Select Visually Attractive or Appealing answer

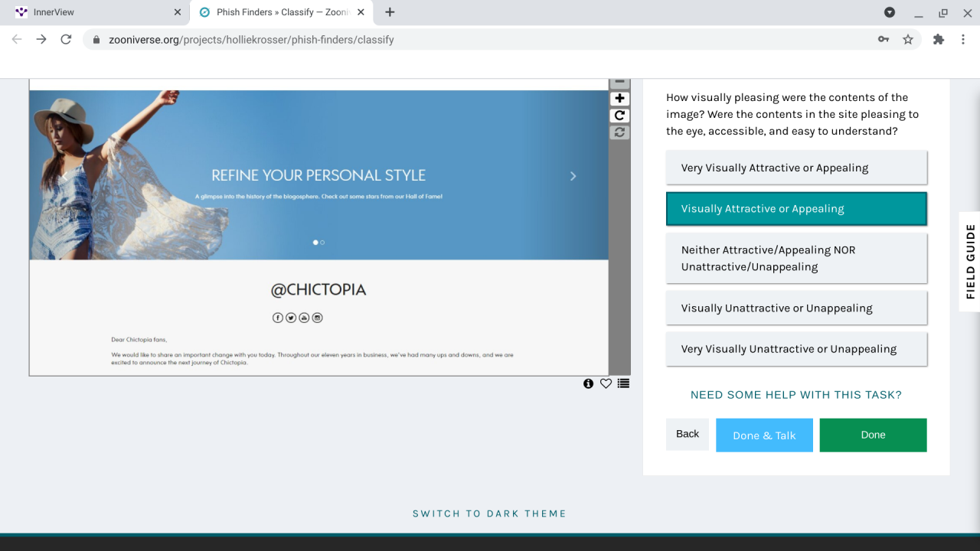point(796,209)
